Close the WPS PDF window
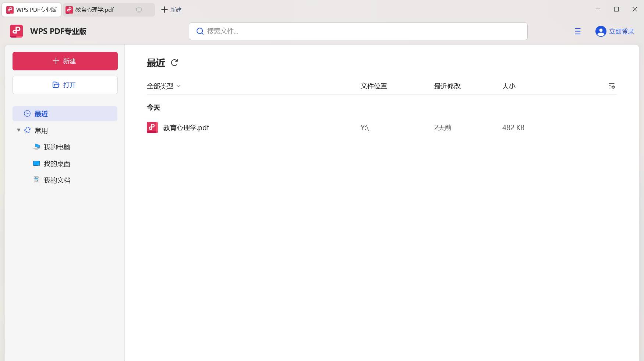The height and width of the screenshot is (361, 644). pos(635,9)
